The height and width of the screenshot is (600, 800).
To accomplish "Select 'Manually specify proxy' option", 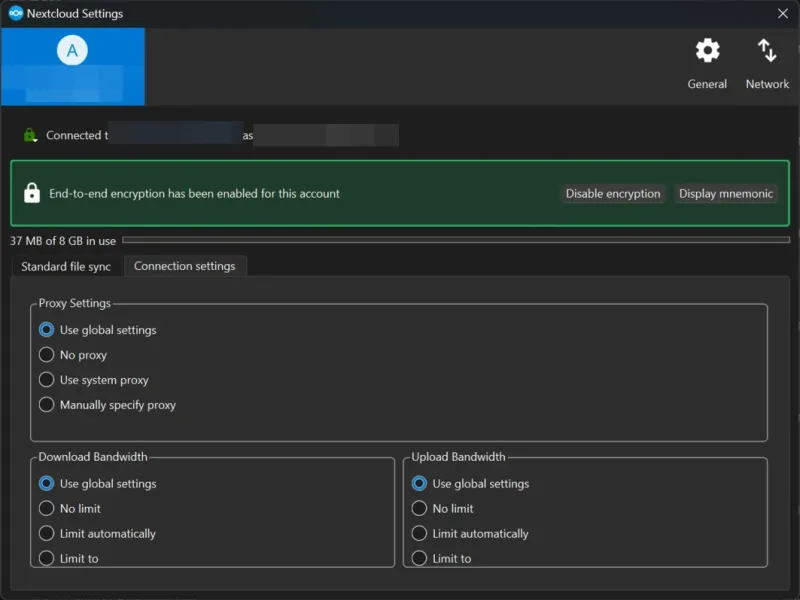I will click(107, 405).
